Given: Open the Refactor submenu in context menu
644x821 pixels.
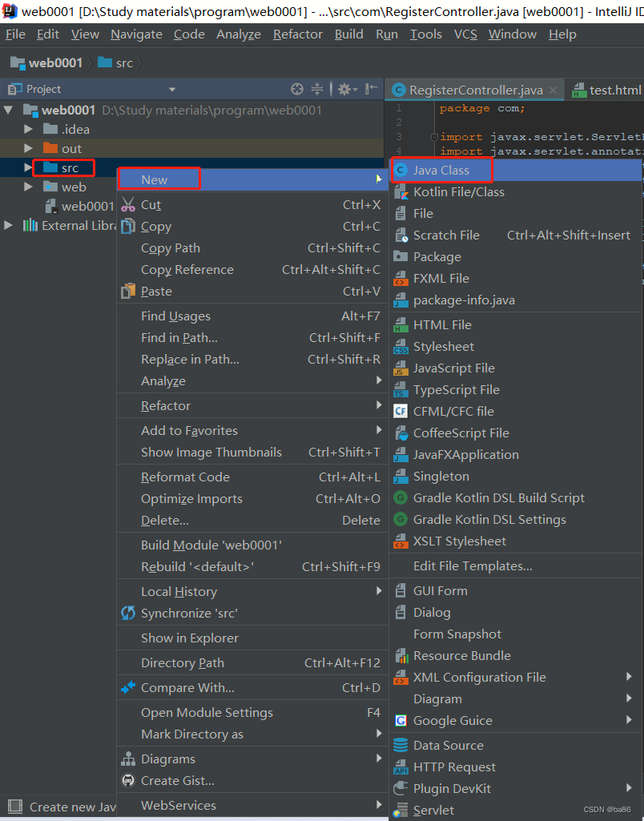Looking at the screenshot, I should tap(252, 406).
